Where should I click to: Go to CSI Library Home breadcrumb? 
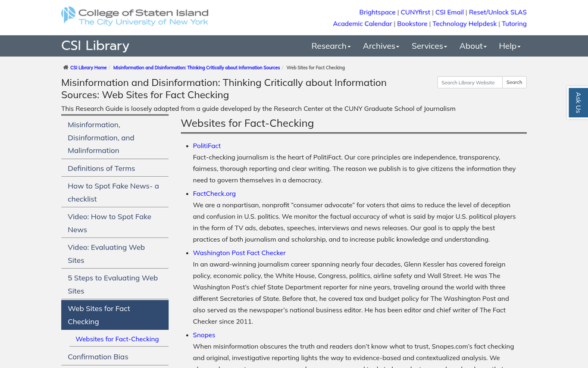click(x=89, y=67)
